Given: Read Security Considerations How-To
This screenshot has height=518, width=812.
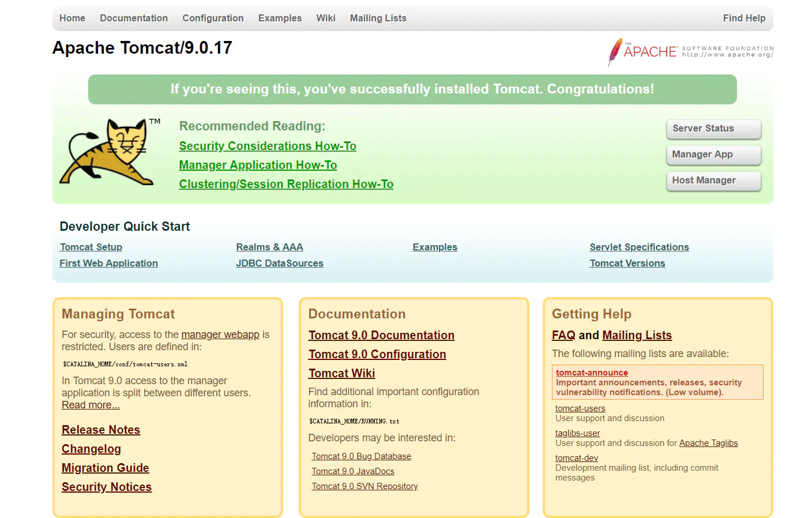Looking at the screenshot, I should [268, 146].
